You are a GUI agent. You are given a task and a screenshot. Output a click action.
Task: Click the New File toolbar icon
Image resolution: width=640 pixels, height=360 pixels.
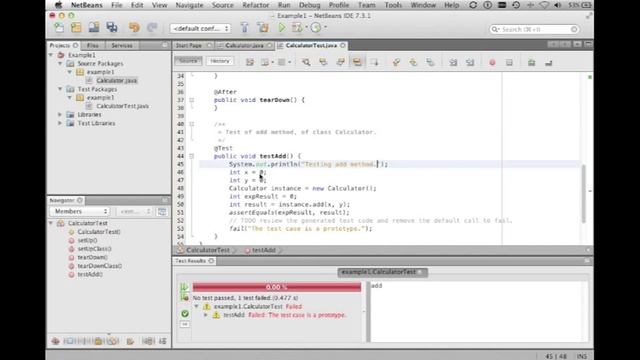point(59,27)
